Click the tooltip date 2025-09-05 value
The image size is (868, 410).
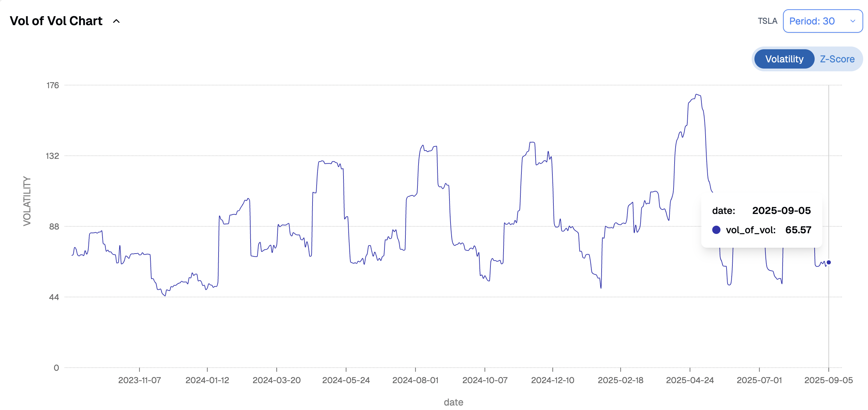pyautogui.click(x=781, y=211)
